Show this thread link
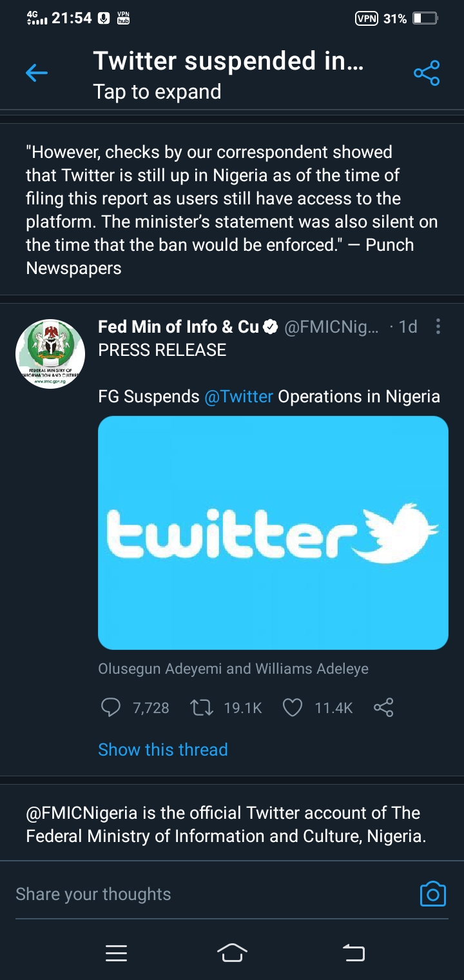Image resolution: width=464 pixels, height=980 pixels. 163,749
